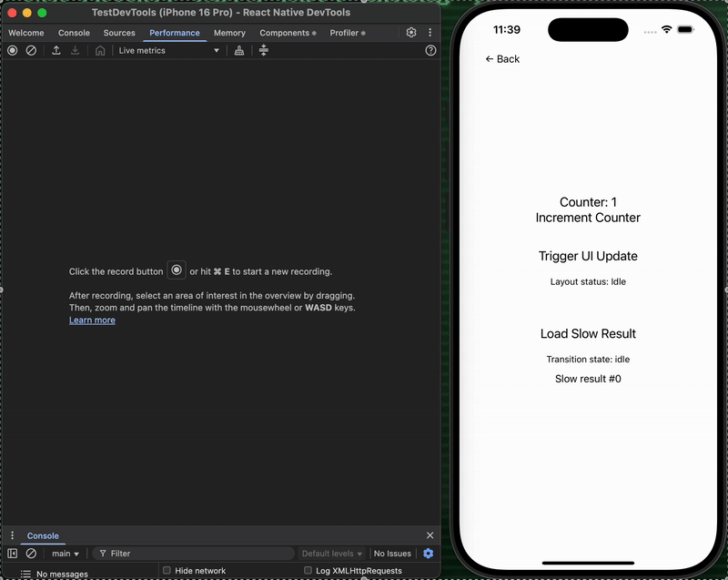Toggle the console sidebar panel icon

pos(13,554)
